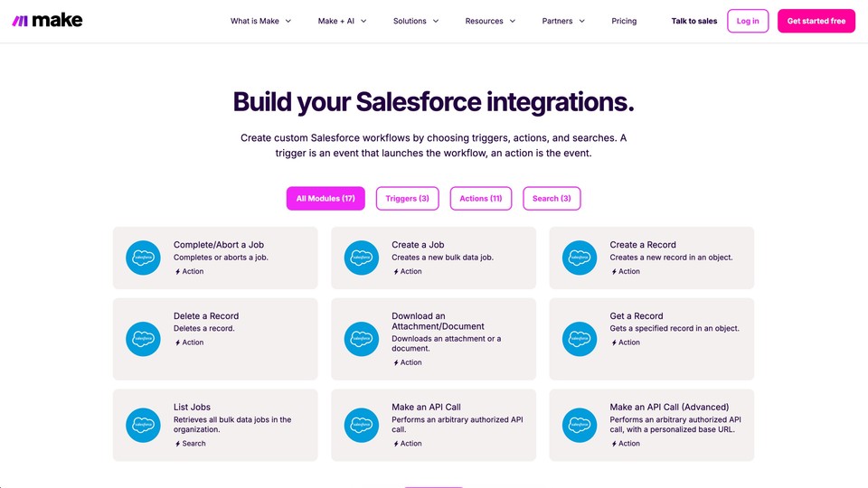Expand the What is Make menu

(260, 21)
